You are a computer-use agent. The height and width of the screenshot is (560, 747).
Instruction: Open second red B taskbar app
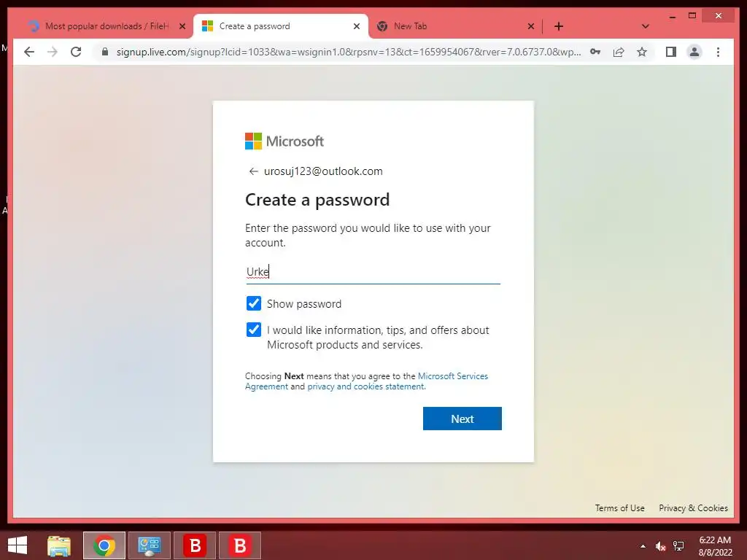point(239,545)
